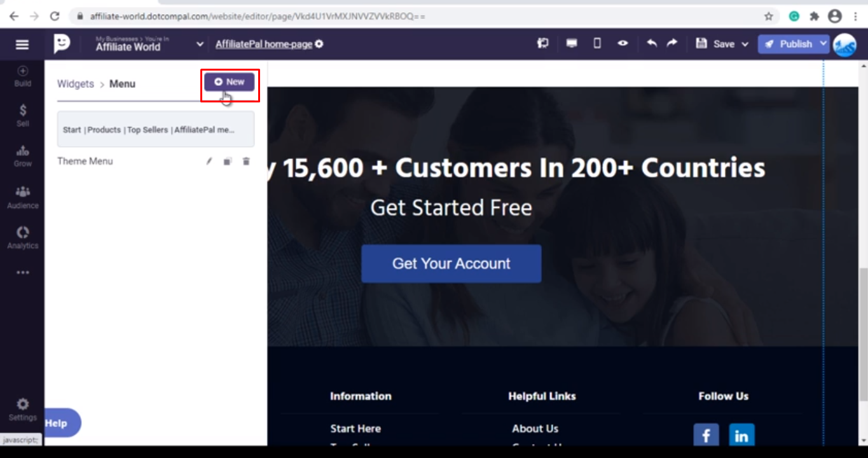868x458 pixels.
Task: Toggle page preview eye icon
Action: pos(623,43)
